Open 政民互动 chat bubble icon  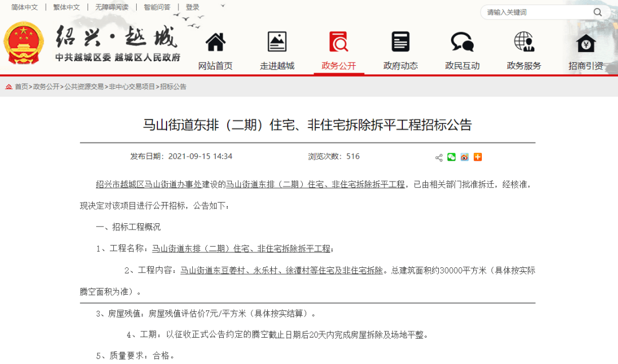tap(462, 41)
